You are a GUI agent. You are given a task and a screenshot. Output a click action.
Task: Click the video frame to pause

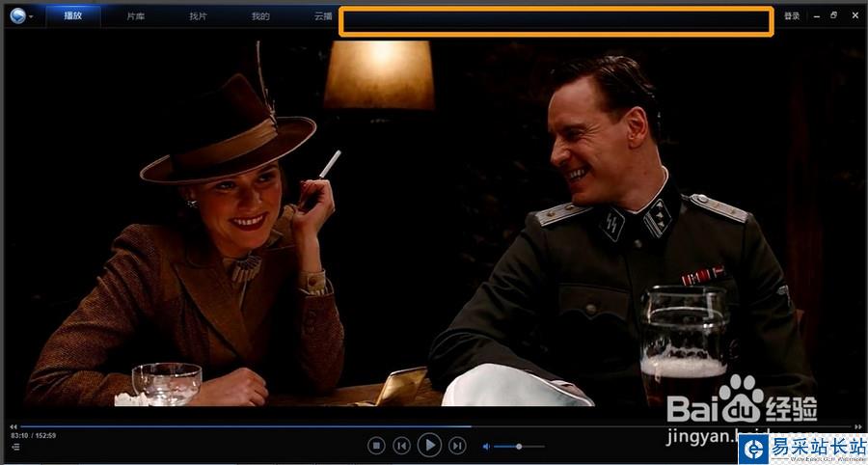(x=434, y=224)
